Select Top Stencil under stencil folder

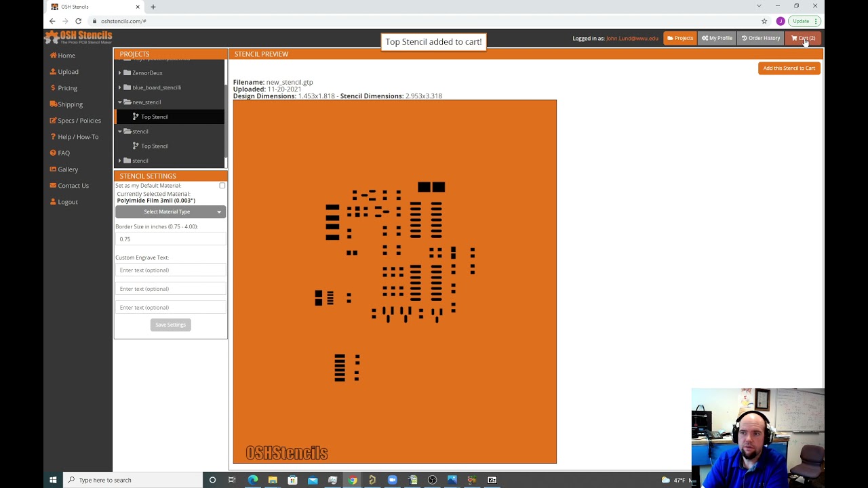(155, 146)
